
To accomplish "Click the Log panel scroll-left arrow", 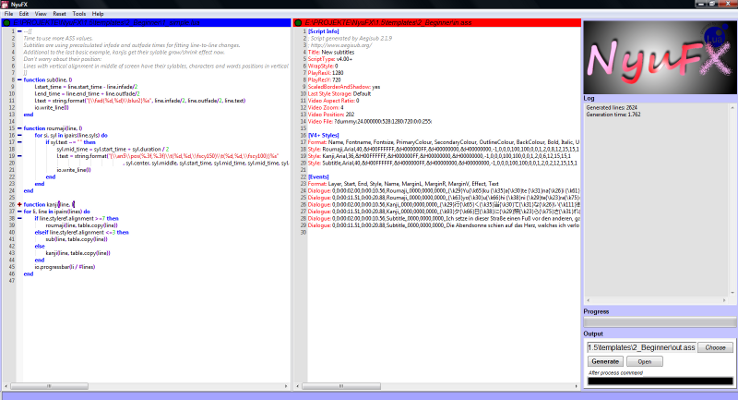I will tap(588, 300).
